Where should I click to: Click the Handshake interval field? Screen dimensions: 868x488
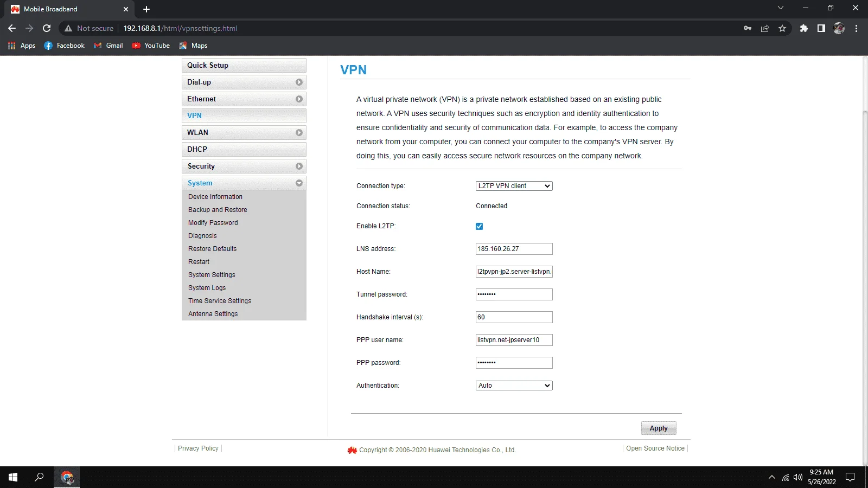pos(514,317)
